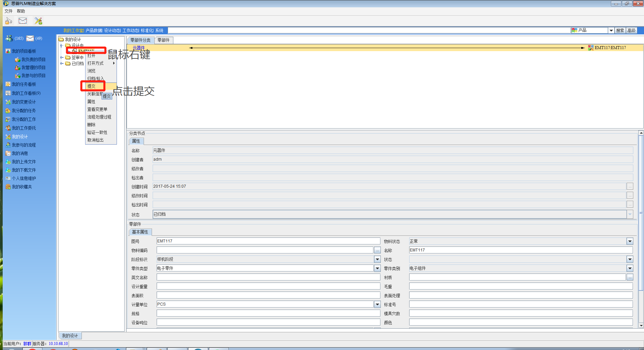
Task: Open 我的任务看板 panel icon
Action: coord(8,84)
